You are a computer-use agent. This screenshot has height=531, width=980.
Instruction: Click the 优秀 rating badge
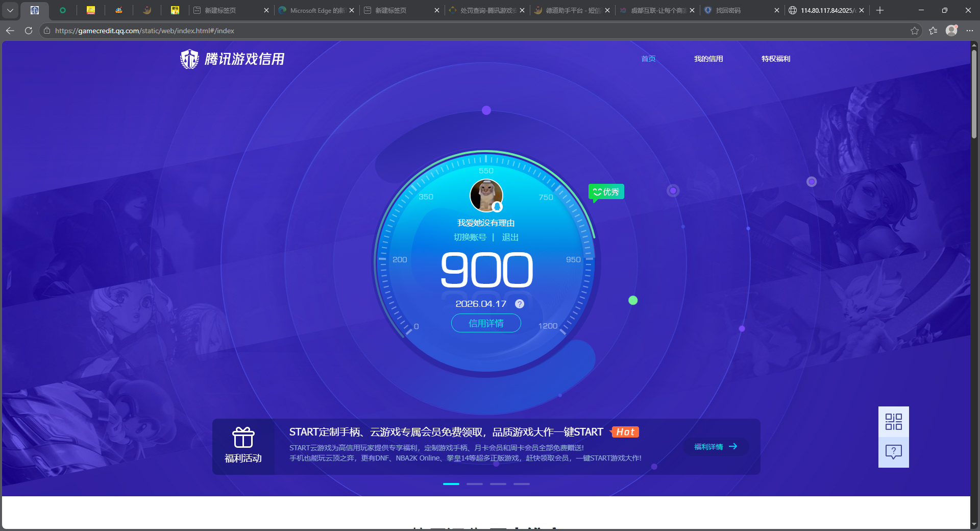(606, 192)
